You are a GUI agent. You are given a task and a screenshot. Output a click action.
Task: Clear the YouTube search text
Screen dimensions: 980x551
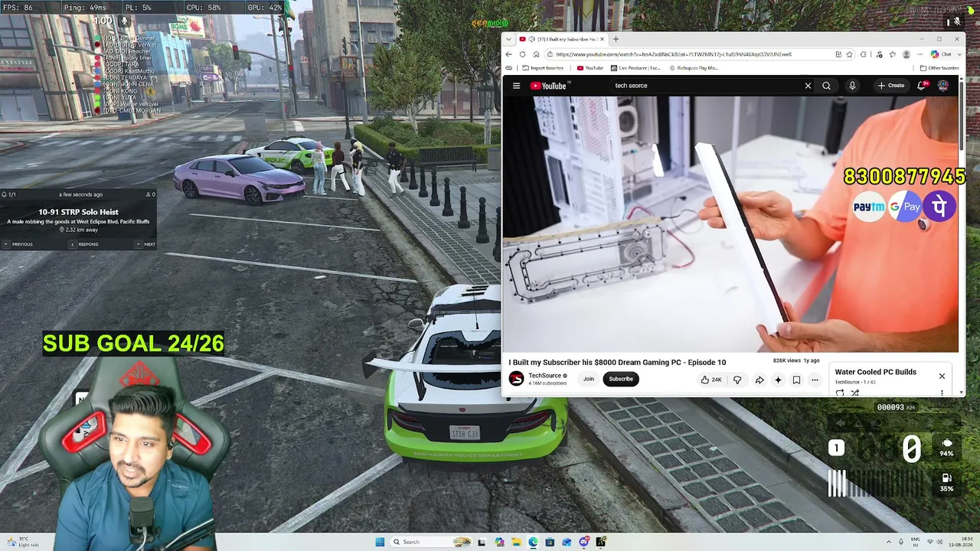tap(808, 86)
